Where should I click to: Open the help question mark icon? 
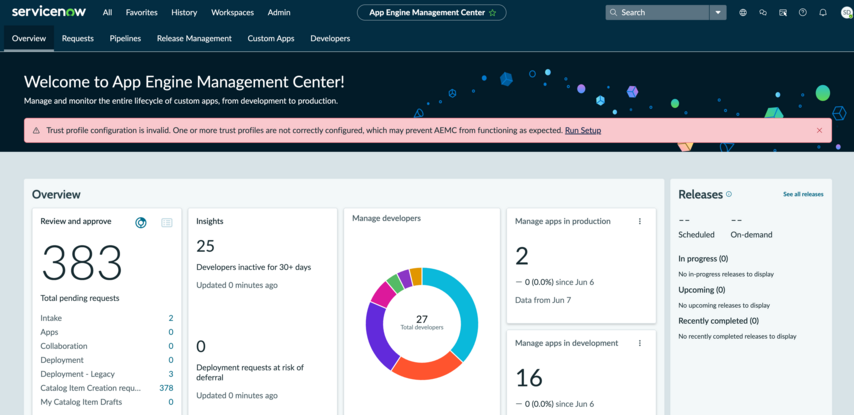[803, 13]
